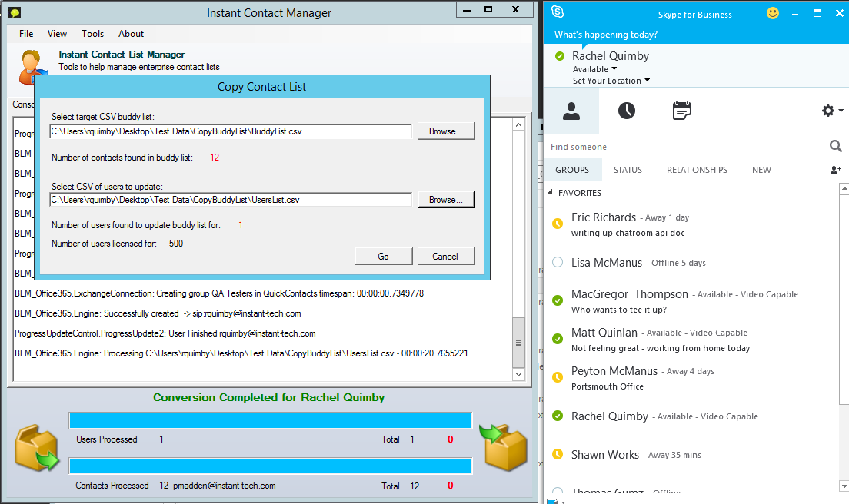
Task: Click Rachel Quimby's green presence icon in header
Action: pos(560,55)
